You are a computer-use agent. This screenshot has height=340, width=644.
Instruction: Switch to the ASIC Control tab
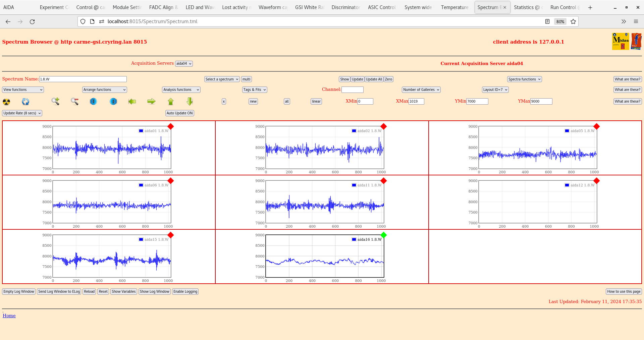[x=382, y=7]
